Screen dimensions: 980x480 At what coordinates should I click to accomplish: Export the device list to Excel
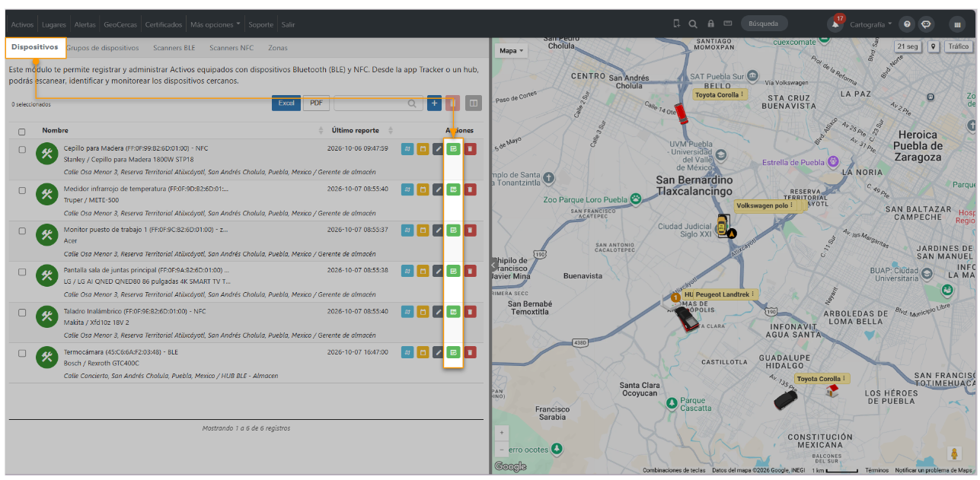(286, 103)
